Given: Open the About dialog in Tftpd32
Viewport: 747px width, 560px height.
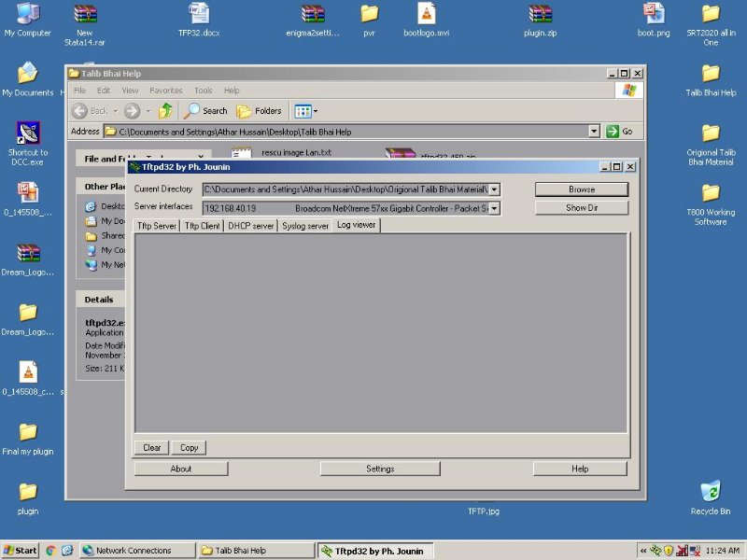Looking at the screenshot, I should pyautogui.click(x=181, y=469).
